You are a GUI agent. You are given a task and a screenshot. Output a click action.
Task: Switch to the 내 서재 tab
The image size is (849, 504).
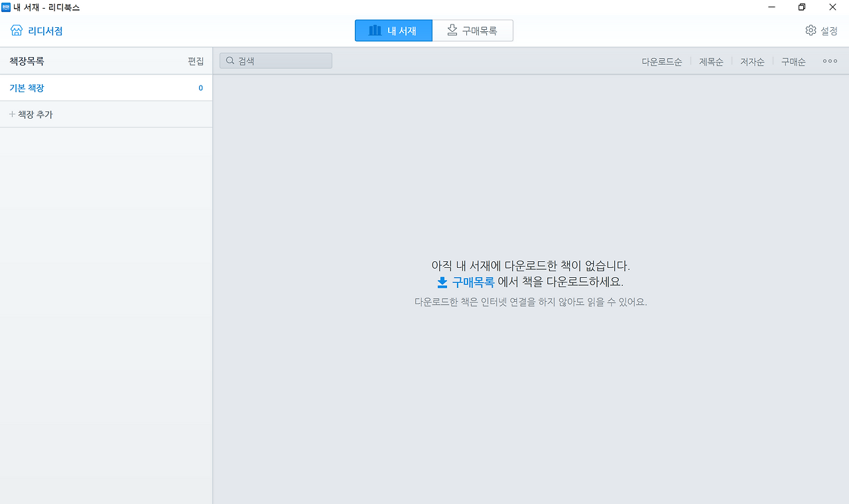(393, 31)
